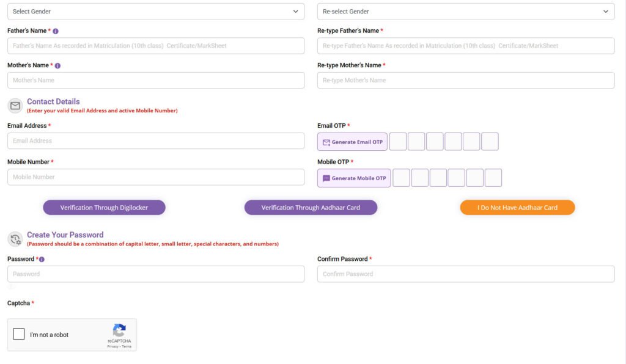Choose Verification Through Aadhaar Card
The width and height of the screenshot is (626, 364).
(x=311, y=208)
